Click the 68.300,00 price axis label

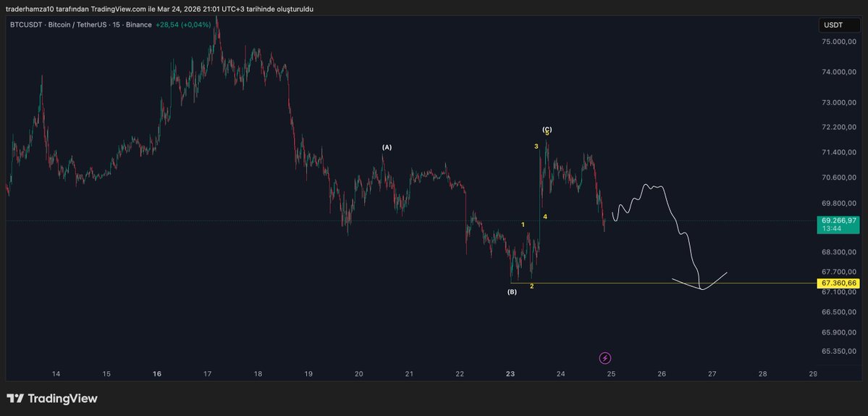pos(840,252)
